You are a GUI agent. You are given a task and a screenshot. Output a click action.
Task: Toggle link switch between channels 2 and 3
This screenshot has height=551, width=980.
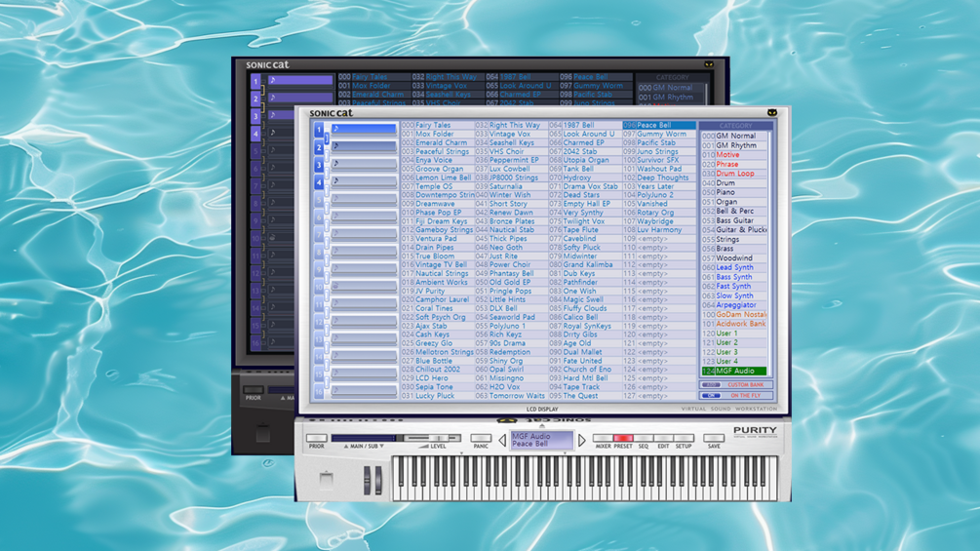pos(327,156)
